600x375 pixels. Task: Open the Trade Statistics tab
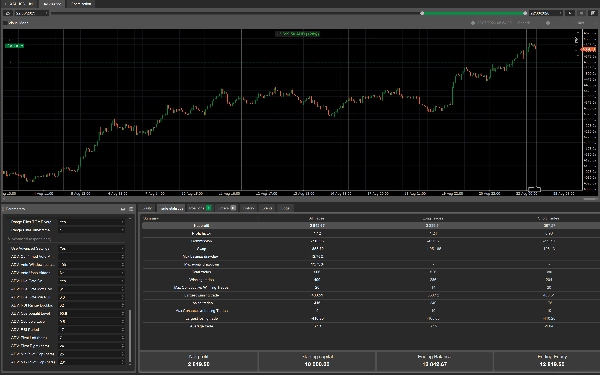[x=171, y=208]
